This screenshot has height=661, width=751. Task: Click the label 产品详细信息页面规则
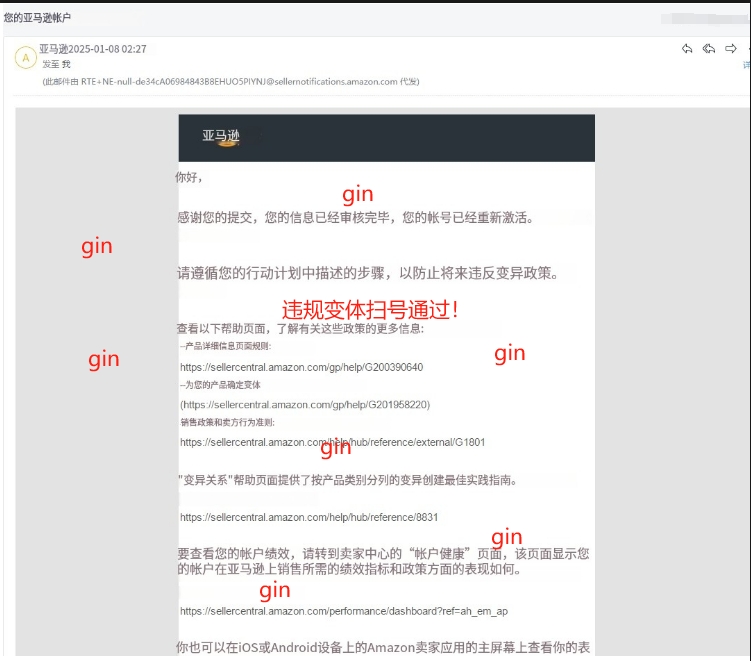pos(226,346)
